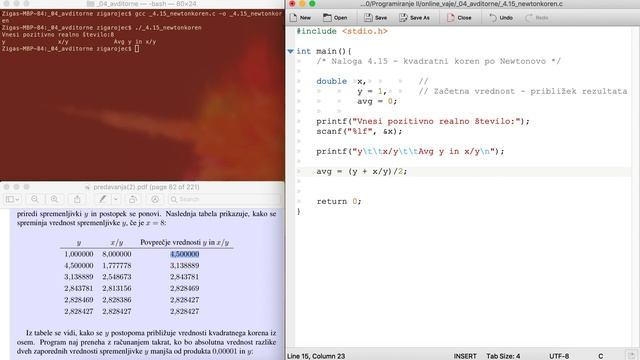
Task: Zoom out in the Preview PDF window
Action: (x=35, y=199)
